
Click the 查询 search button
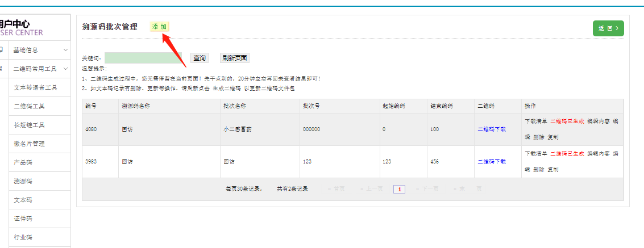pyautogui.click(x=199, y=58)
